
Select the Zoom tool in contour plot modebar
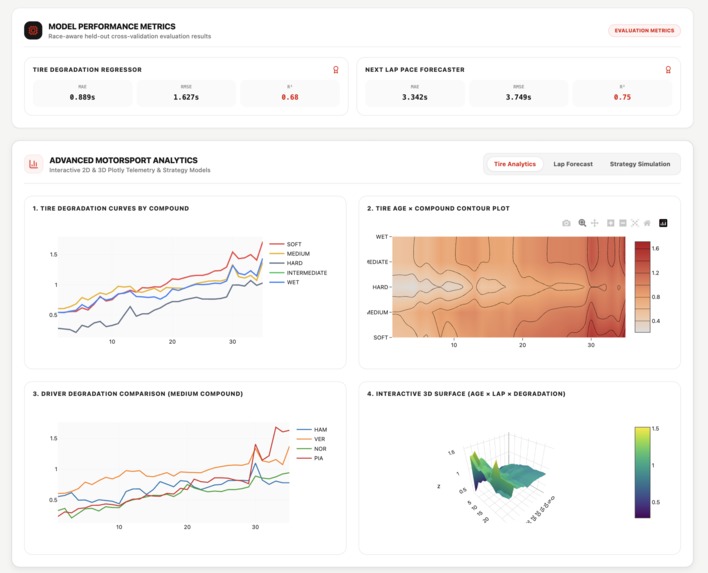582,223
